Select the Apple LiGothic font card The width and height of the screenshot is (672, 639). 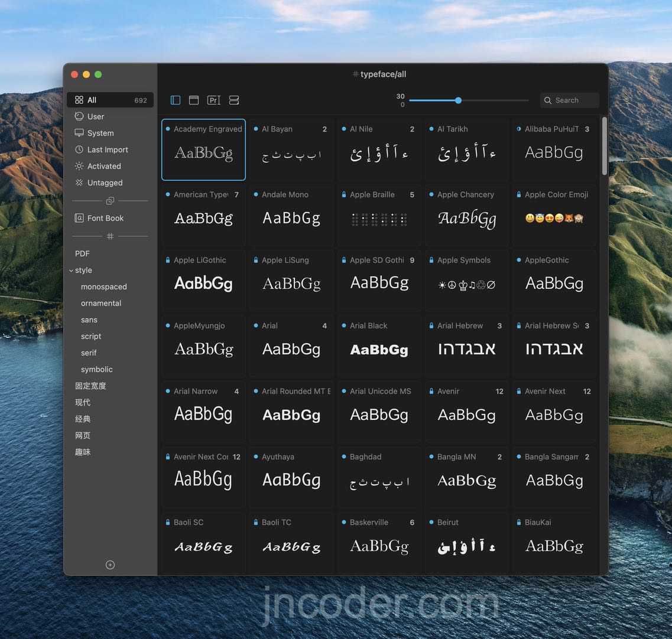click(203, 281)
